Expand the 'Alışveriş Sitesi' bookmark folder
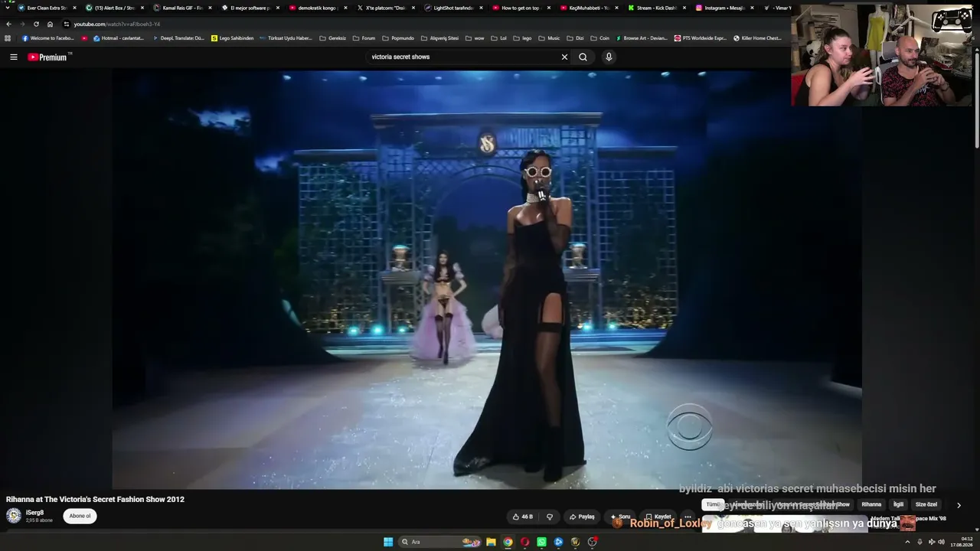 click(439, 37)
